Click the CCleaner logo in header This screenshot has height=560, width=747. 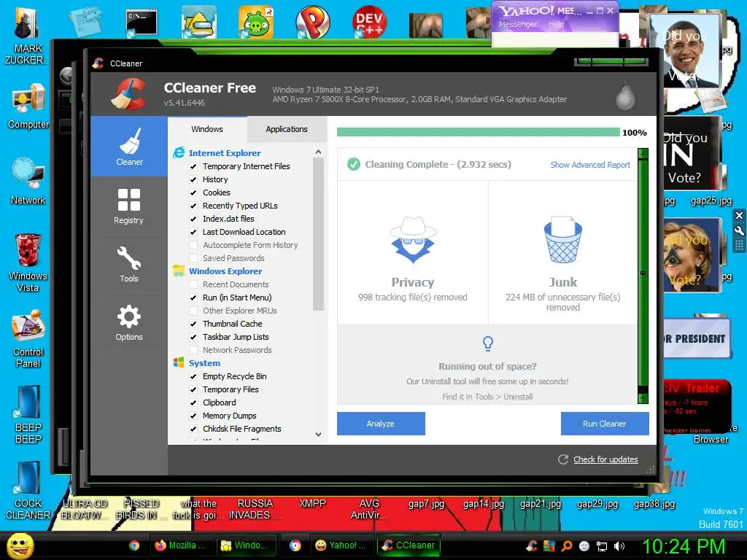coord(129,94)
